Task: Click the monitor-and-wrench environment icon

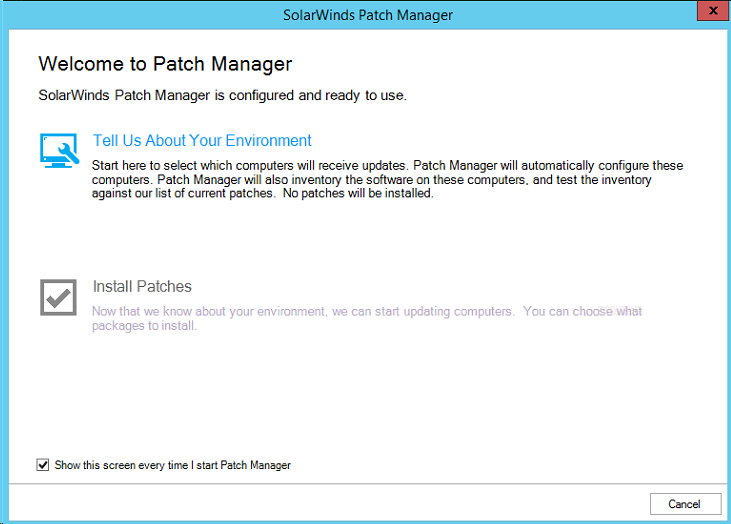Action: coord(59,151)
